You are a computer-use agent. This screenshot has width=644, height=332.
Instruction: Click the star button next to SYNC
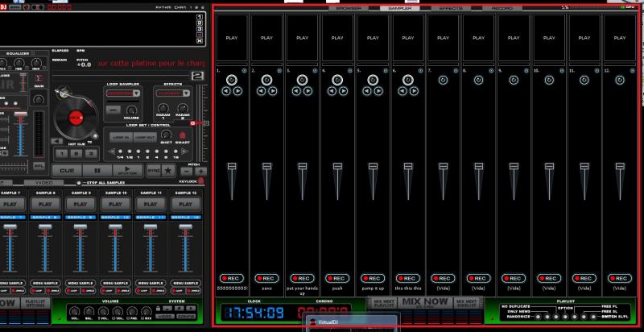coord(167,171)
